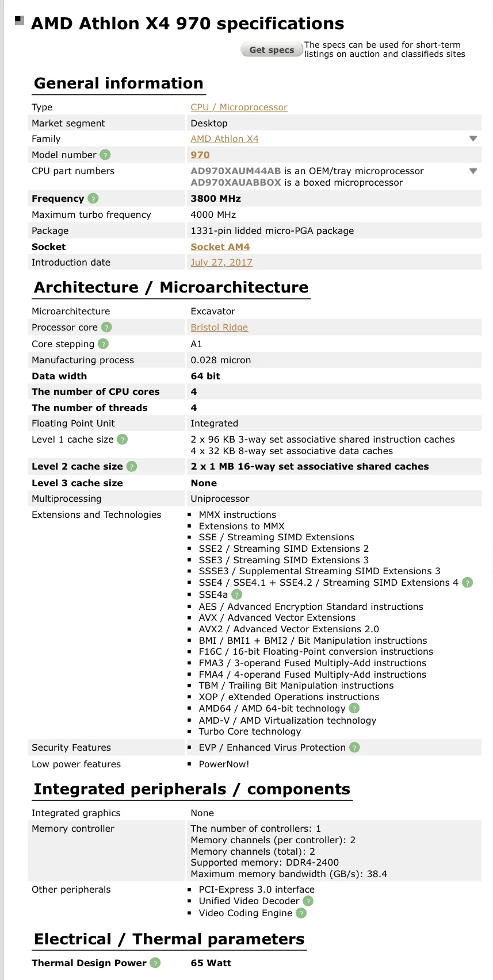Click Thermal Design Power help icon
The height and width of the screenshot is (980, 493).
(x=155, y=963)
